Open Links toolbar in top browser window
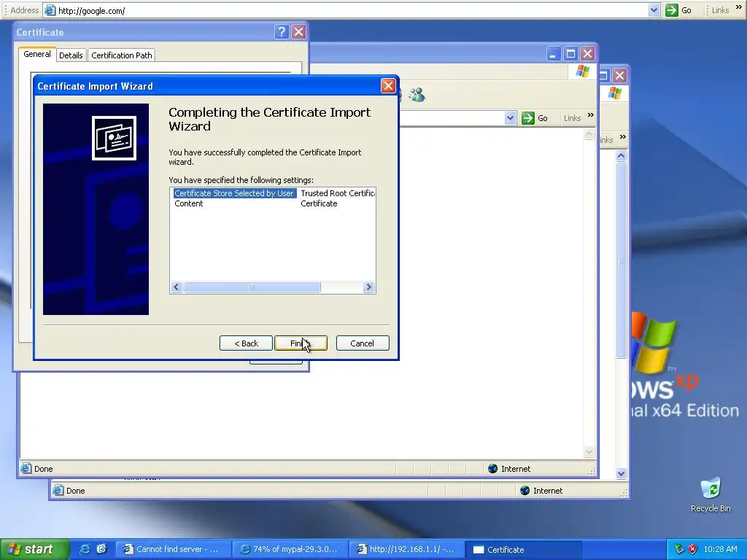747x560 pixels. pos(720,10)
